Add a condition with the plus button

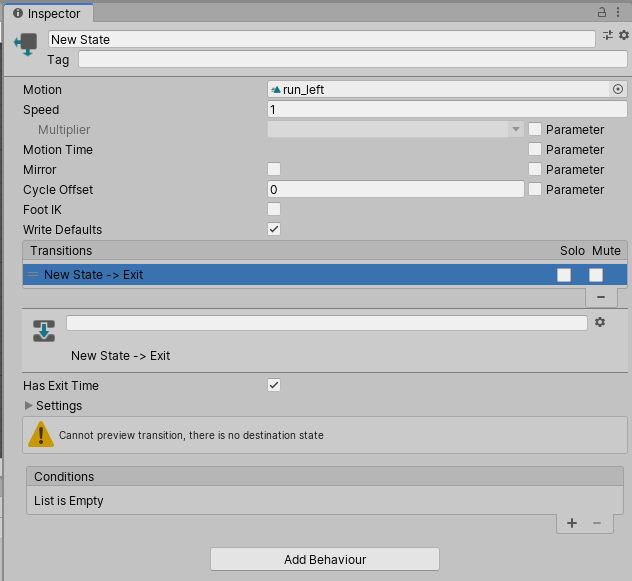click(x=572, y=523)
